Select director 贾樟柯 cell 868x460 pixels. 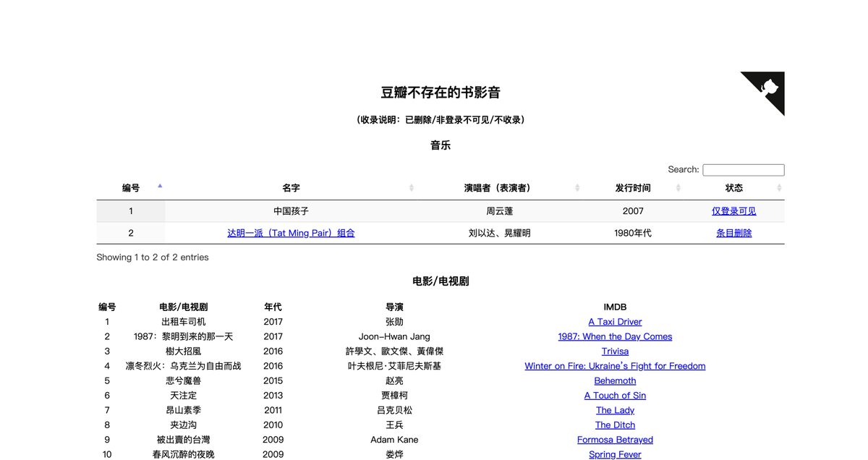pos(394,396)
